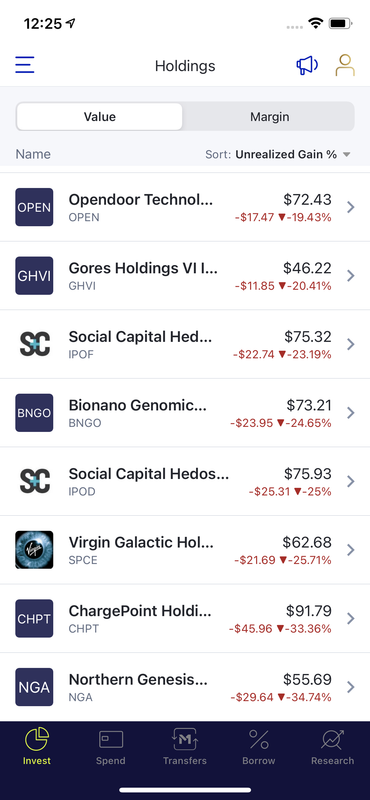The width and height of the screenshot is (370, 800).
Task: Open the Spend card icon
Action: tap(111, 739)
